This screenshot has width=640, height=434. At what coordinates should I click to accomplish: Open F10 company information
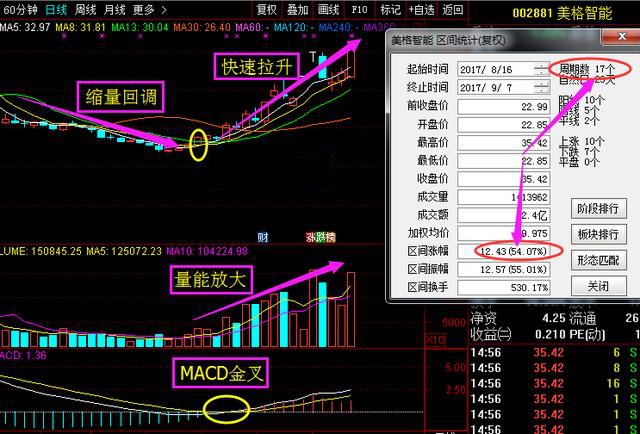(x=359, y=10)
